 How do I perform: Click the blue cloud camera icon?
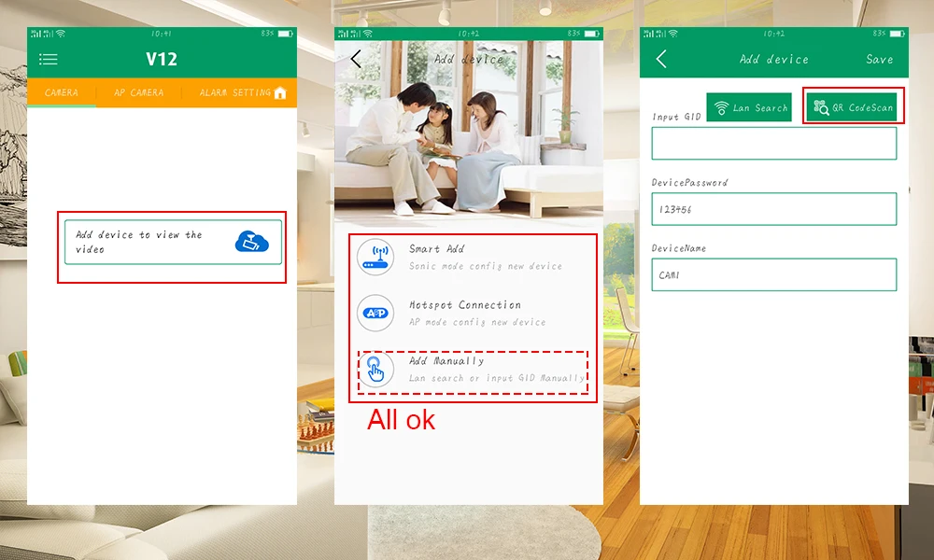coord(251,242)
